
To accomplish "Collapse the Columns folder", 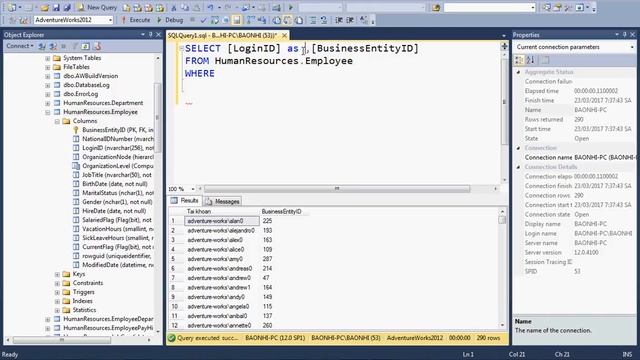I will (57, 121).
